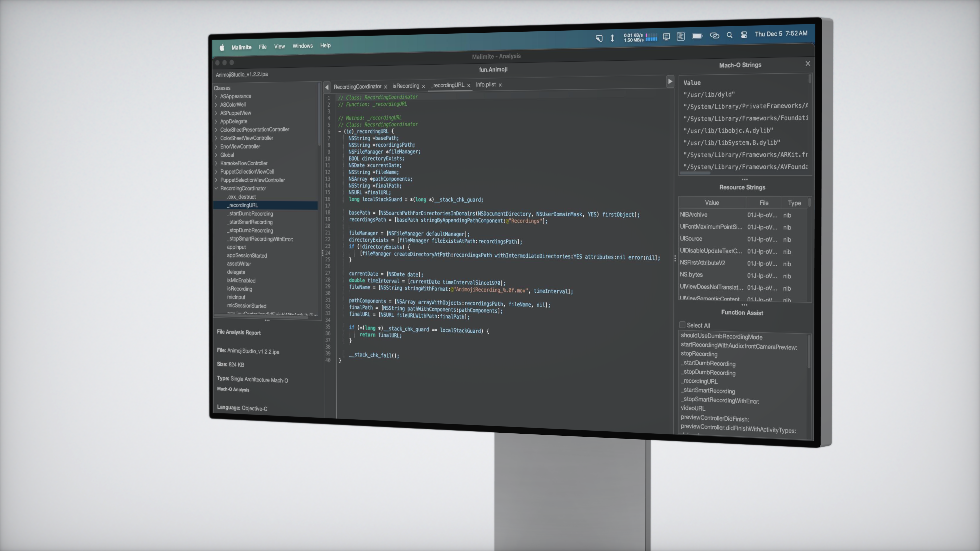Screen dimensions: 980x551
Task: Select .cxx_destruct in the class tree
Action: [x=241, y=197]
